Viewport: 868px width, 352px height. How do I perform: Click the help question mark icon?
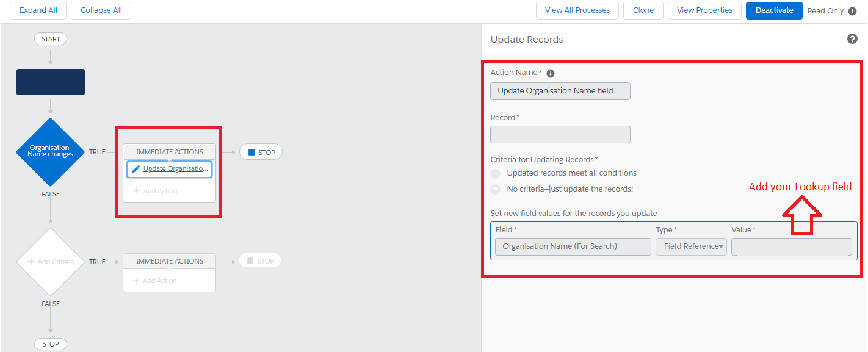[x=852, y=39]
